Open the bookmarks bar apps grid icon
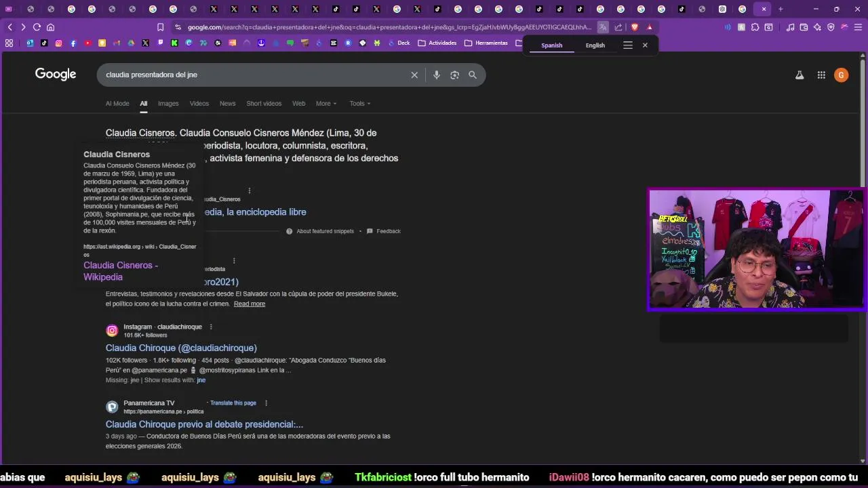The height and width of the screenshot is (488, 868). tap(9, 43)
